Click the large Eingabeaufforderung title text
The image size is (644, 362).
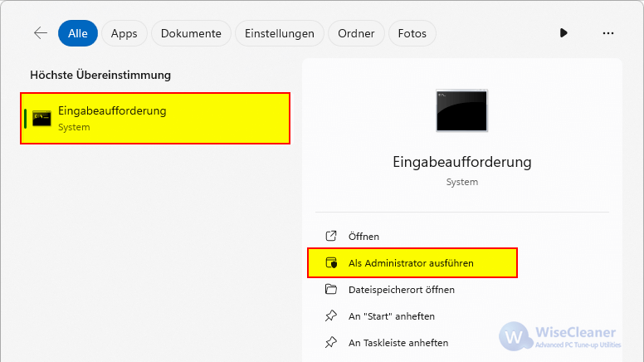(462, 162)
